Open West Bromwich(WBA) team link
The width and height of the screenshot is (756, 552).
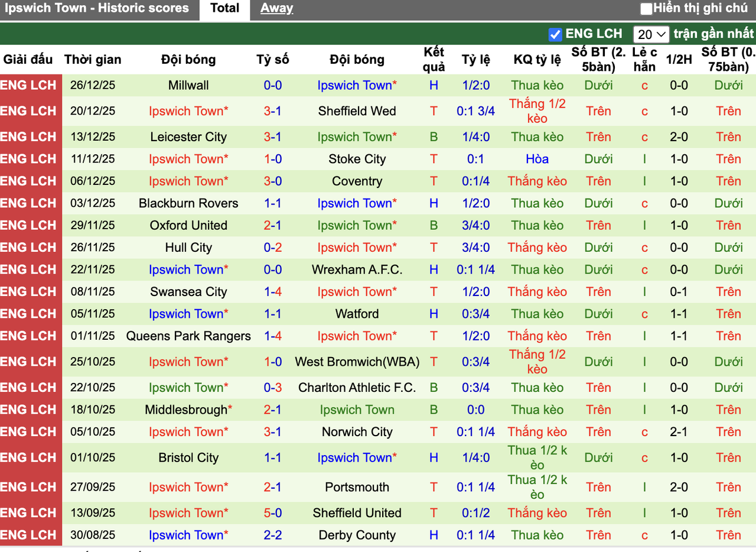[x=357, y=362]
